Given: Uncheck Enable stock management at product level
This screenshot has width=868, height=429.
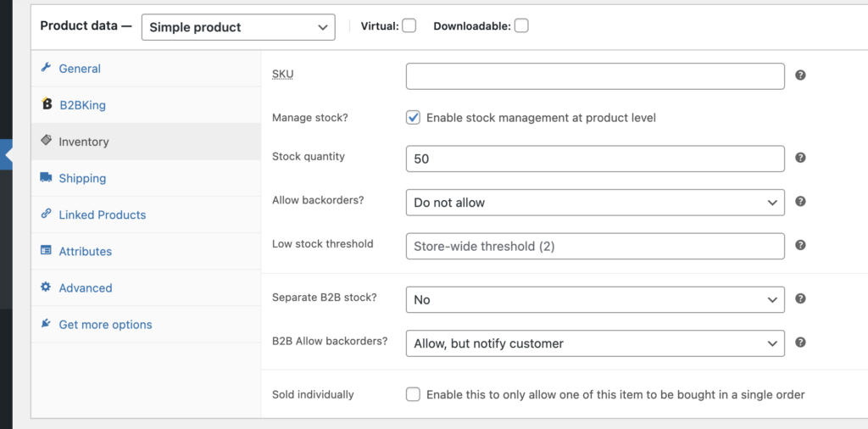Looking at the screenshot, I should pyautogui.click(x=413, y=117).
